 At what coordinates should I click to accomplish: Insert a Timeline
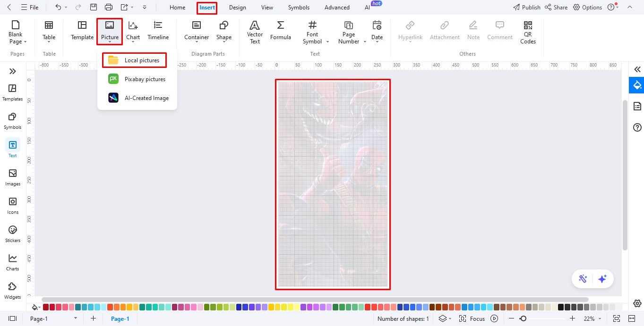(158, 31)
